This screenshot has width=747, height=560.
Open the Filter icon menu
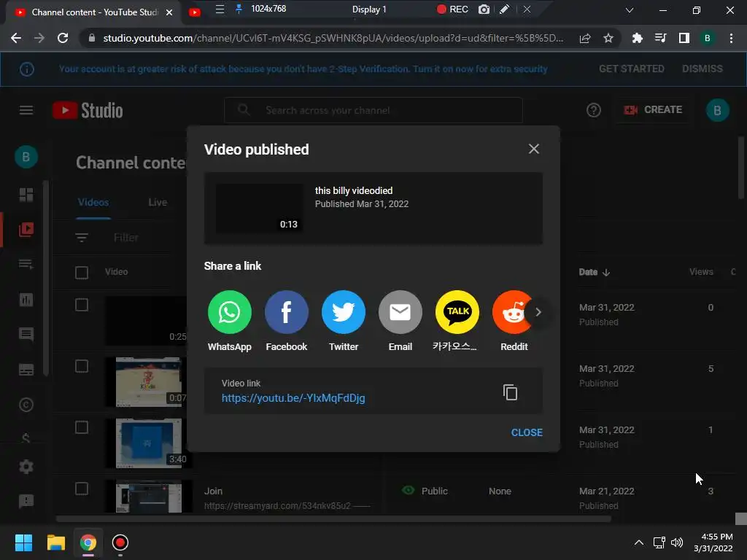pyautogui.click(x=82, y=237)
